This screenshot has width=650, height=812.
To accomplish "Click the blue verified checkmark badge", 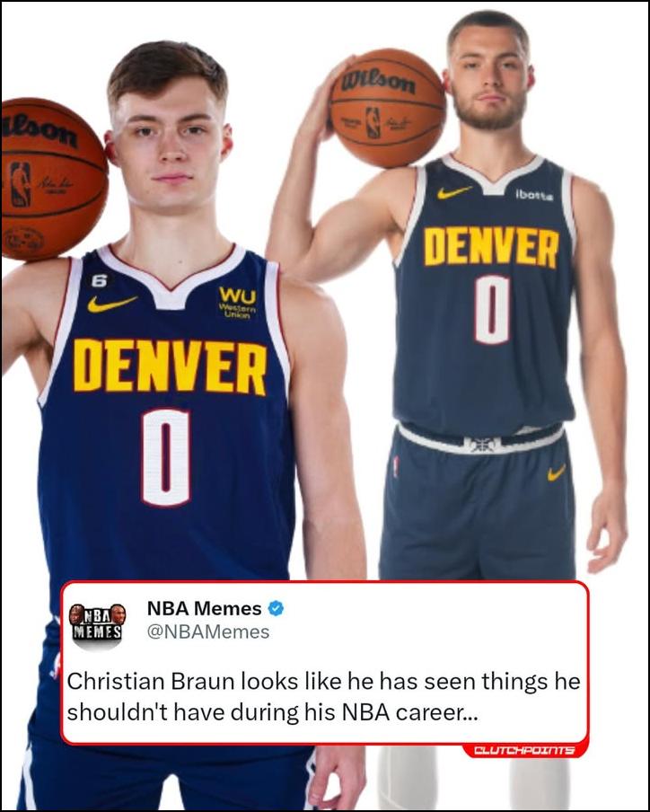I will click(x=276, y=608).
